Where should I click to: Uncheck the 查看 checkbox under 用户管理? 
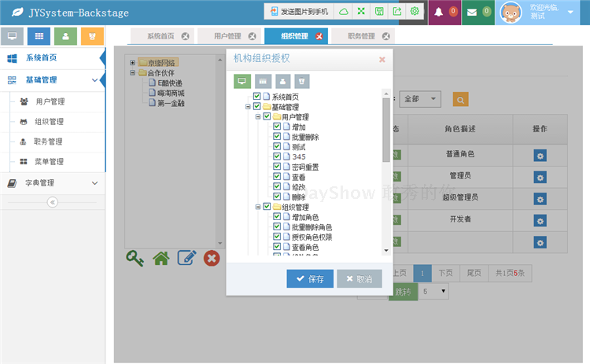277,176
